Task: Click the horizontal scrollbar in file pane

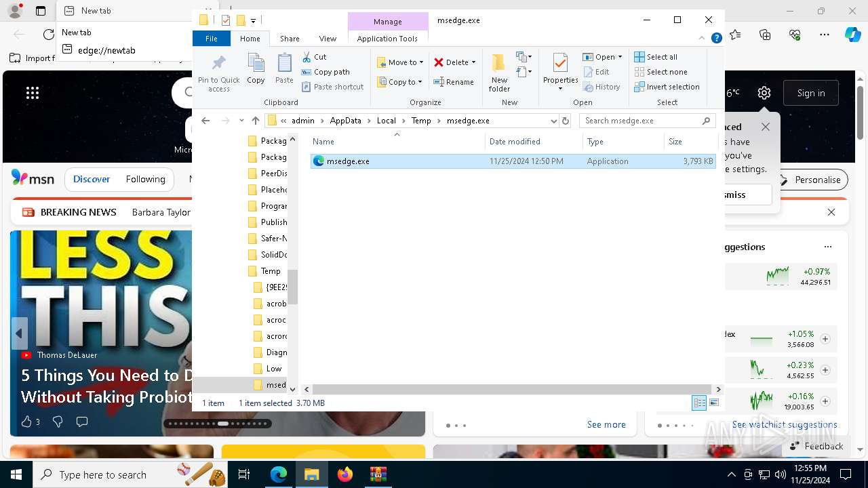Action: coord(512,389)
